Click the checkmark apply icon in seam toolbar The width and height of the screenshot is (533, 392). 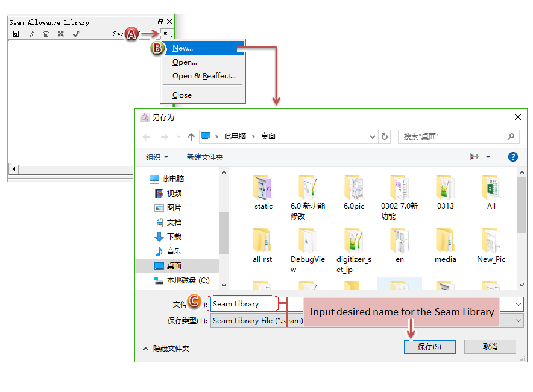pos(76,34)
